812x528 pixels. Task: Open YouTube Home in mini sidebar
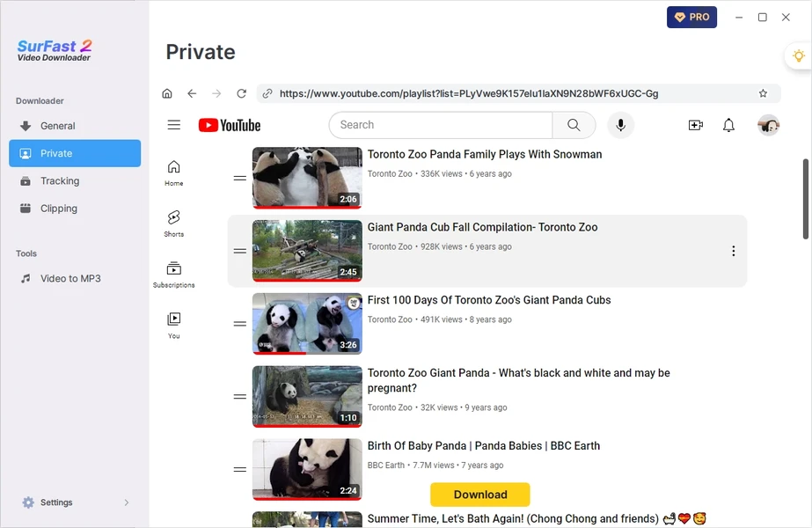click(174, 173)
